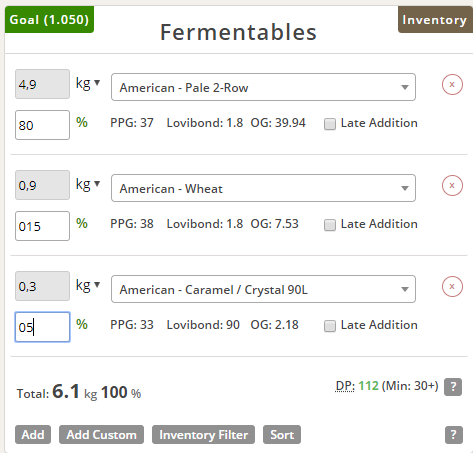Remove the American Wheat fermentable row

(x=452, y=186)
